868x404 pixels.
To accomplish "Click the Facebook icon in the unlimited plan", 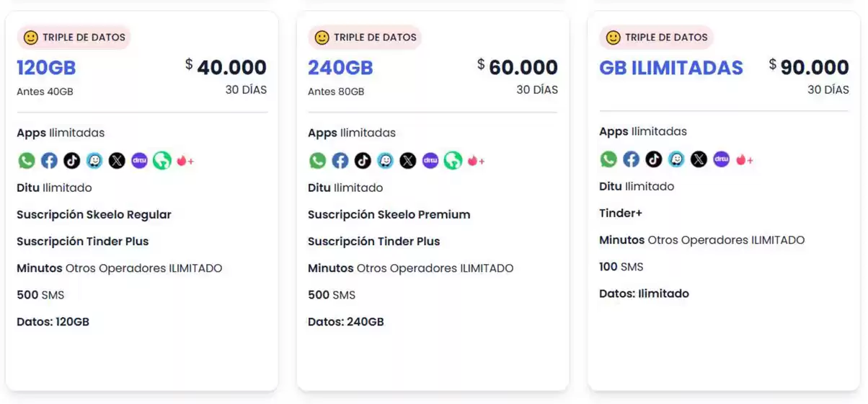I will click(632, 159).
